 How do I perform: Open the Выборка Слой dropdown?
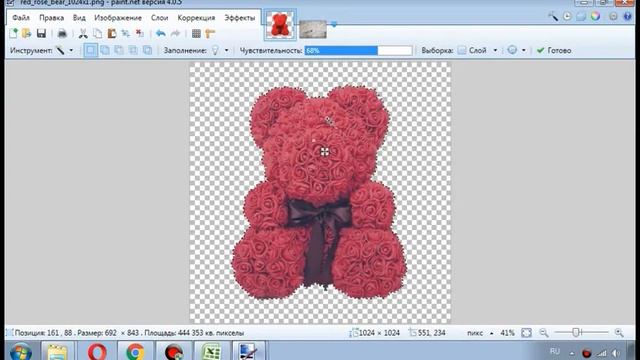coord(495,50)
